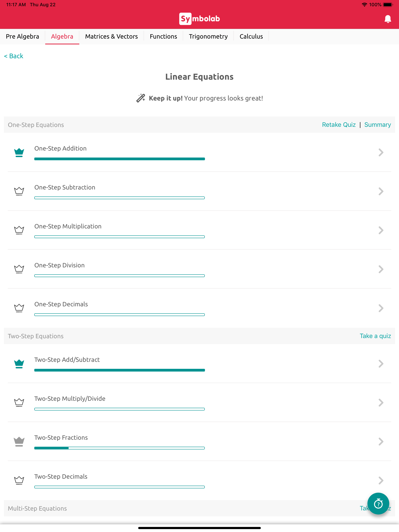Tap the Symbolab logo in header
The height and width of the screenshot is (532, 399).
tap(199, 19)
